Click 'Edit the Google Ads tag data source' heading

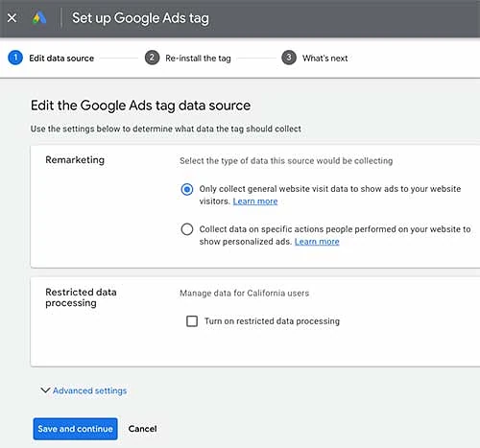pos(140,106)
